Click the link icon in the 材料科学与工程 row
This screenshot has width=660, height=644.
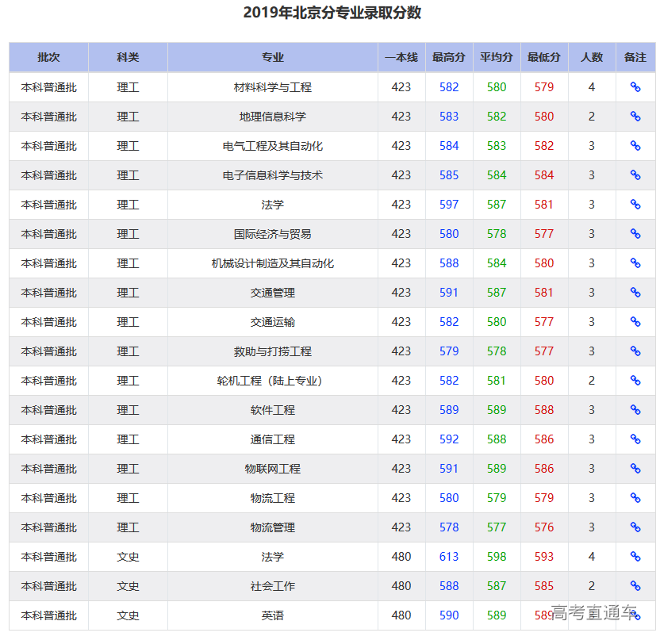(635, 87)
